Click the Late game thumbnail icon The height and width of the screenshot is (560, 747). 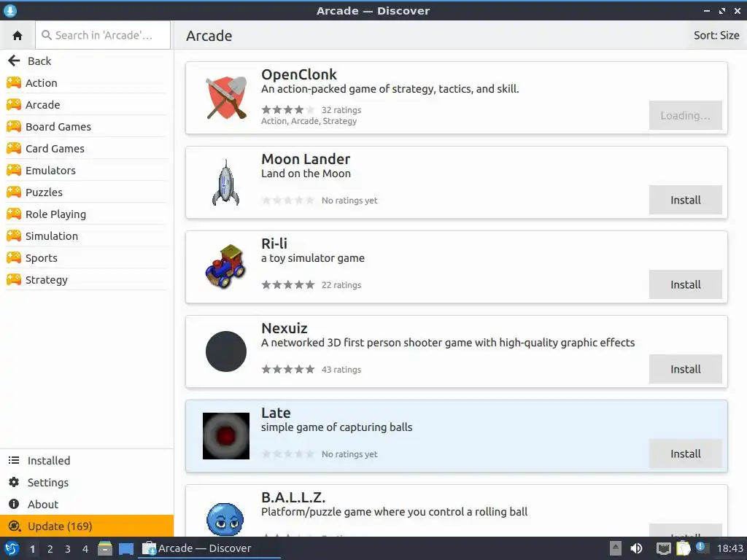click(226, 436)
